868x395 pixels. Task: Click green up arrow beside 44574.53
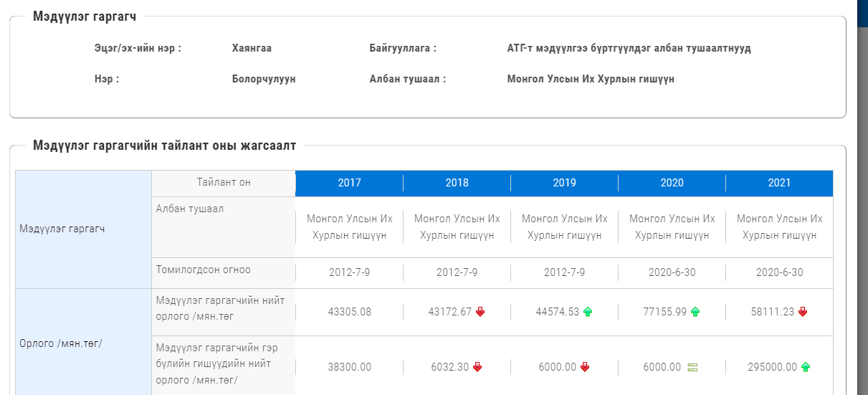click(x=588, y=312)
